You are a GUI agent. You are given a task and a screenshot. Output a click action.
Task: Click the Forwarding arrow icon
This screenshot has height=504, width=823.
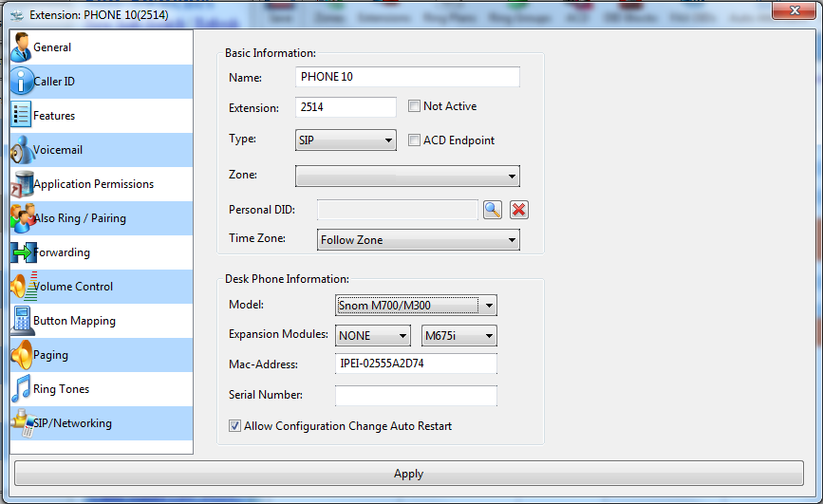pos(21,252)
